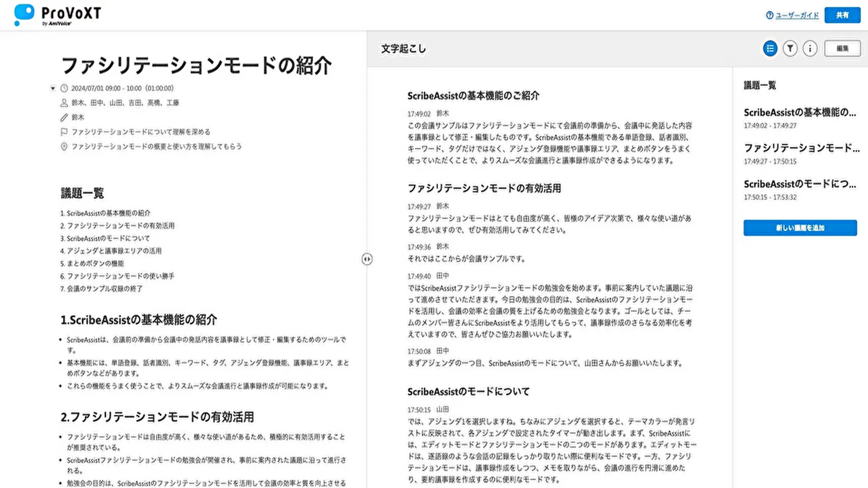Click the goal pin icon

coord(64,146)
